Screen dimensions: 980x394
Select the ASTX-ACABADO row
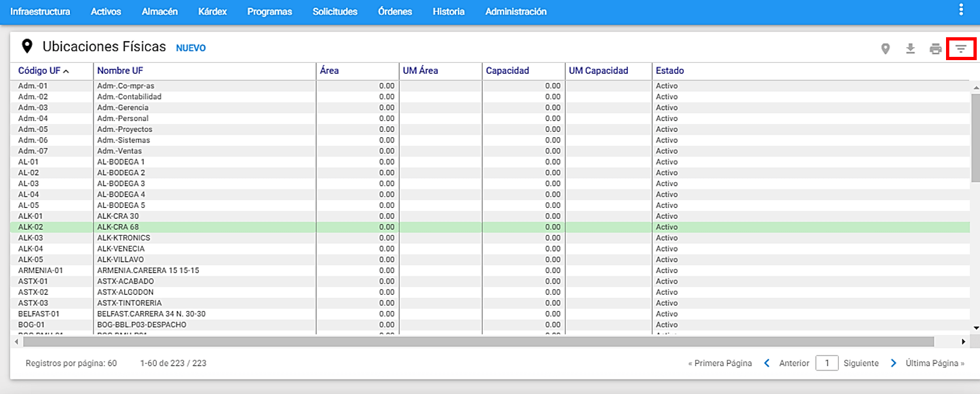489,282
